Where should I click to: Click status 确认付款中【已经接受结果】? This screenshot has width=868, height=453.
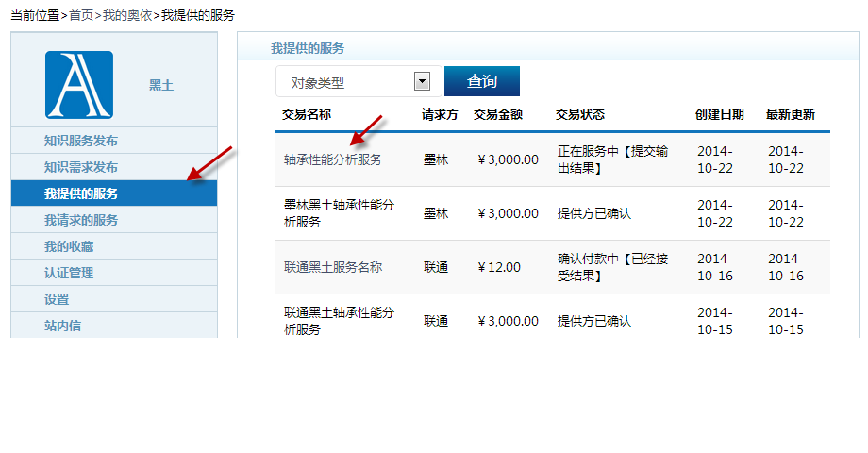point(613,267)
